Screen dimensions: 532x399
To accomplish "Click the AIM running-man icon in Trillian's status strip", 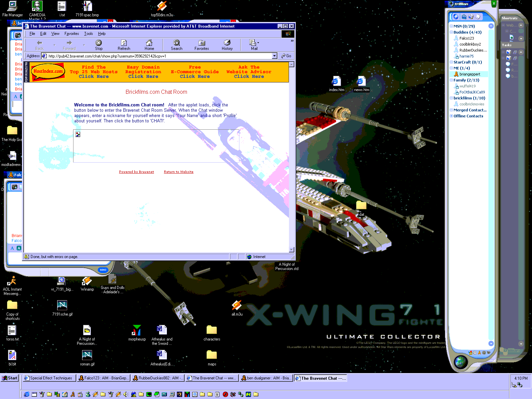I will (479, 352).
